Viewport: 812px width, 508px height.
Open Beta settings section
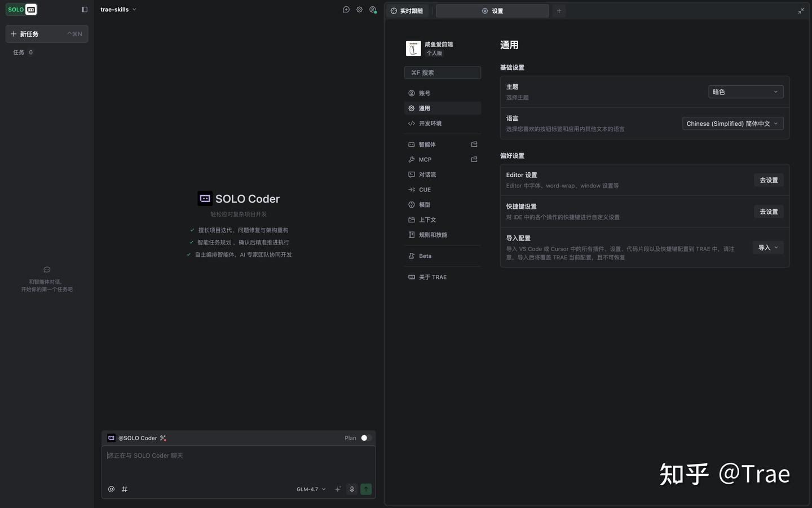[443, 256]
